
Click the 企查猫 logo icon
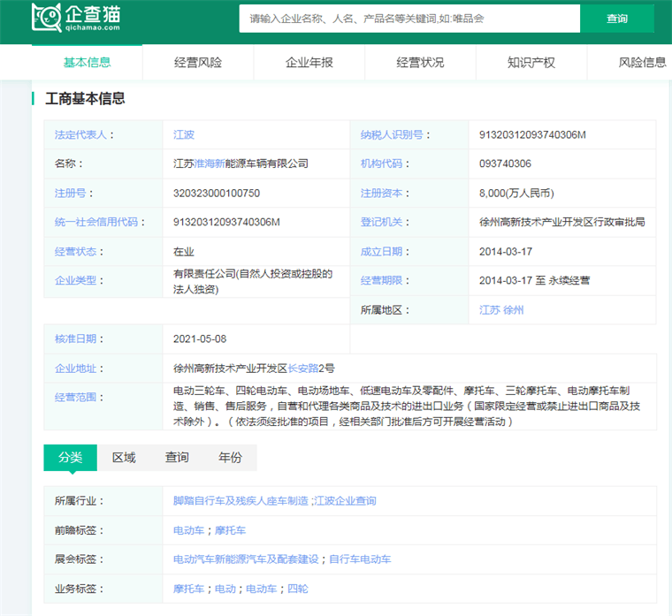46,17
